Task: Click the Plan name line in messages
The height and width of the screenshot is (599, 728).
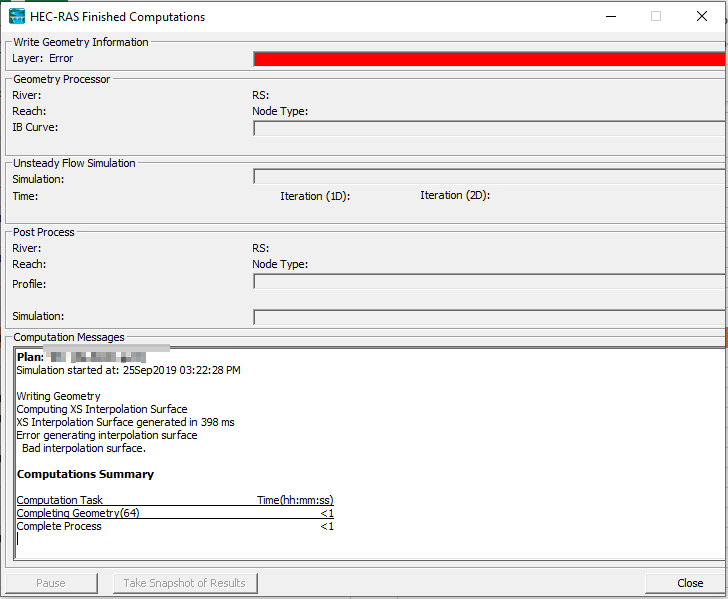Action: (81, 357)
